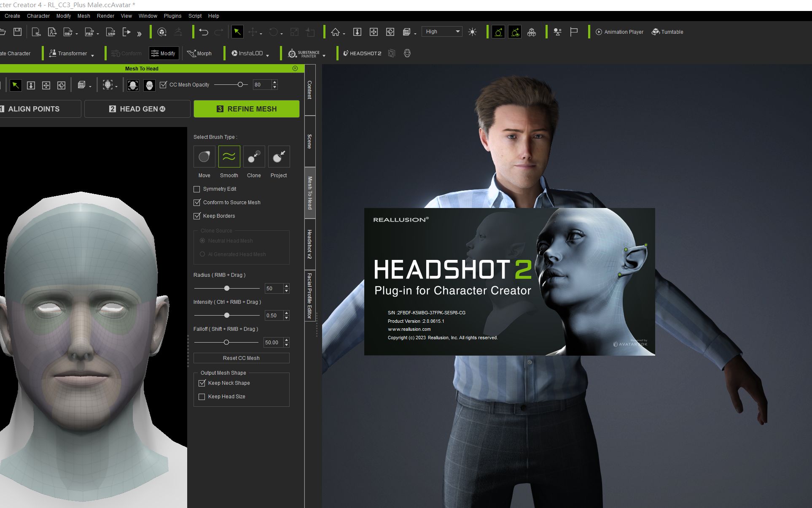Select the Clone brush type
This screenshot has width=812, height=508.
point(253,156)
